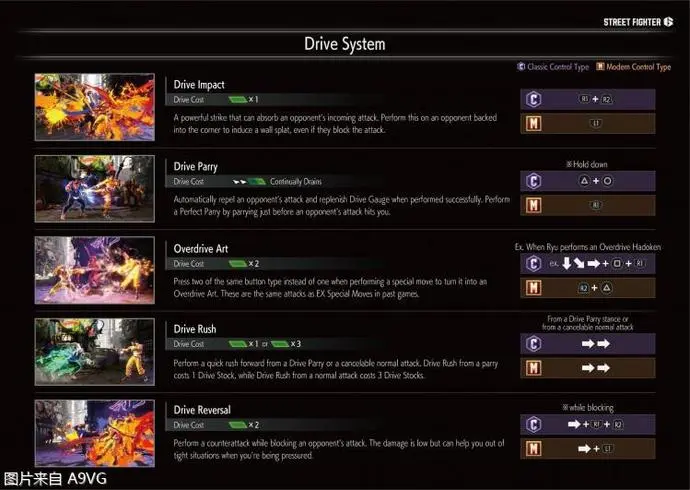Click the Drive Parry classic C icon

pos(533,181)
